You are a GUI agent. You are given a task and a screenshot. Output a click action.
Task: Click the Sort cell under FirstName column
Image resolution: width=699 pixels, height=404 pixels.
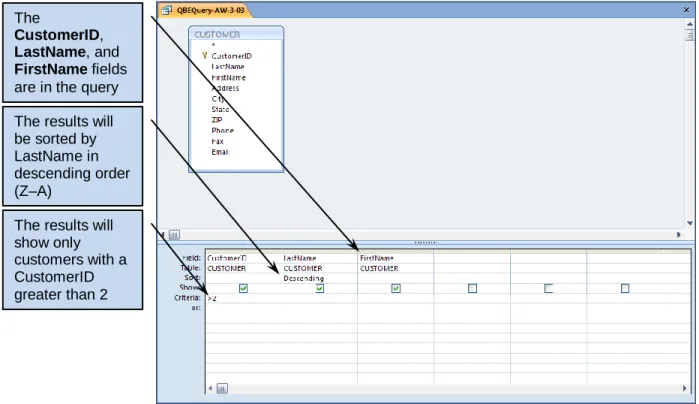point(395,278)
